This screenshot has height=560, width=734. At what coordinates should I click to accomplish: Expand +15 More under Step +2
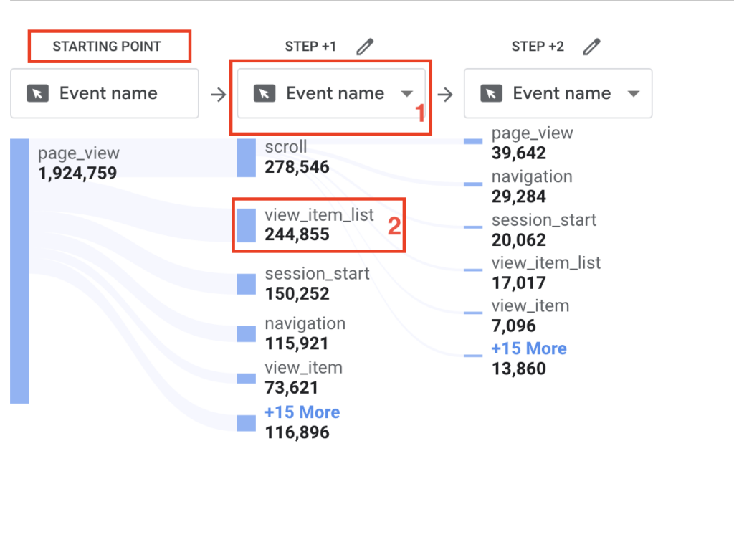529,349
